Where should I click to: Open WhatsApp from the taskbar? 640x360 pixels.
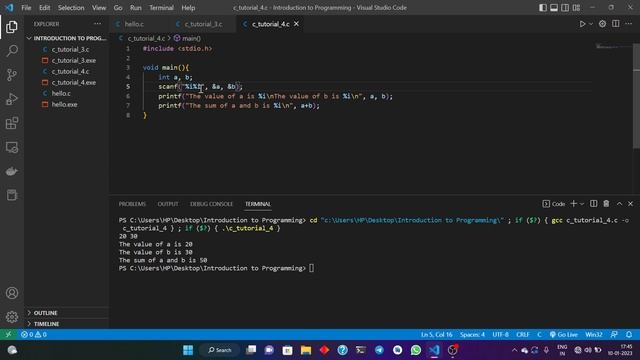click(416, 350)
